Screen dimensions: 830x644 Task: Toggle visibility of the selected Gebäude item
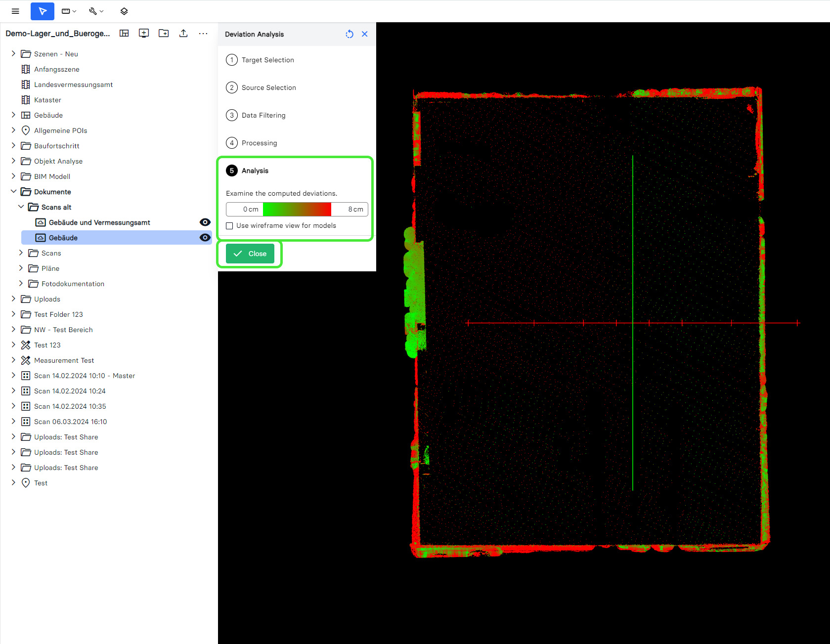click(205, 238)
